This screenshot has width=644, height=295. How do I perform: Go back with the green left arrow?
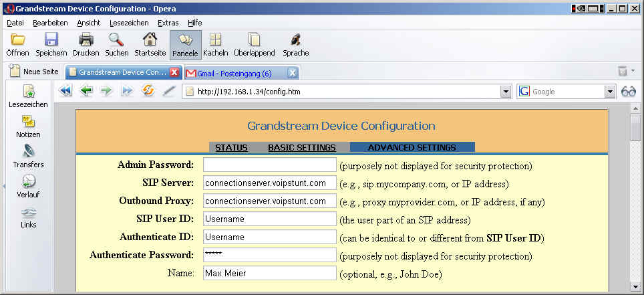86,91
